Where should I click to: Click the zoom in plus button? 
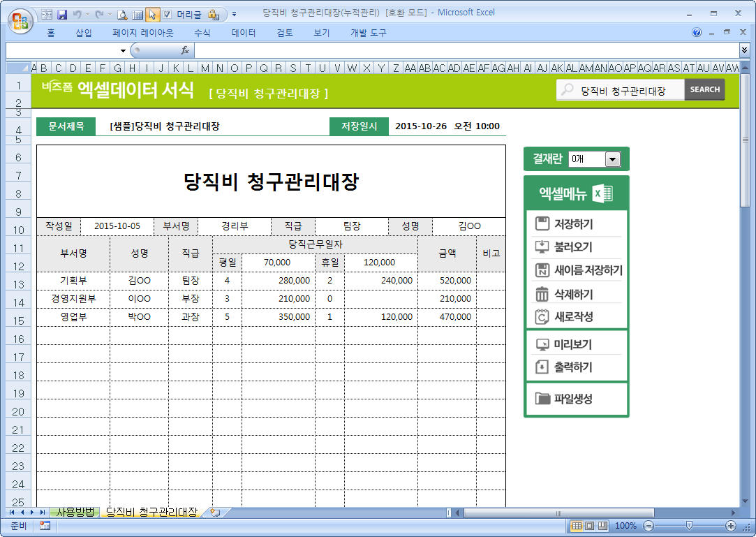click(731, 526)
